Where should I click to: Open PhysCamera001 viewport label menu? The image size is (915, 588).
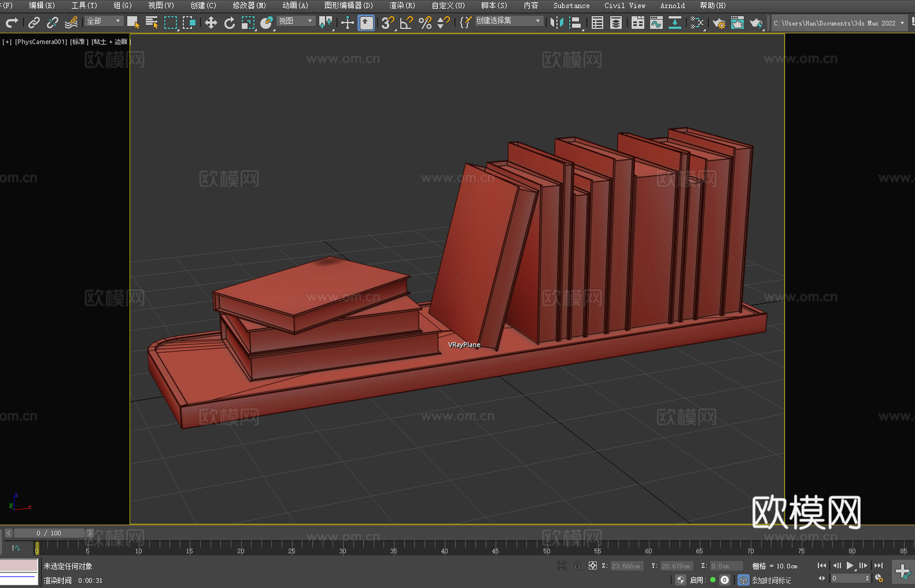coord(40,42)
